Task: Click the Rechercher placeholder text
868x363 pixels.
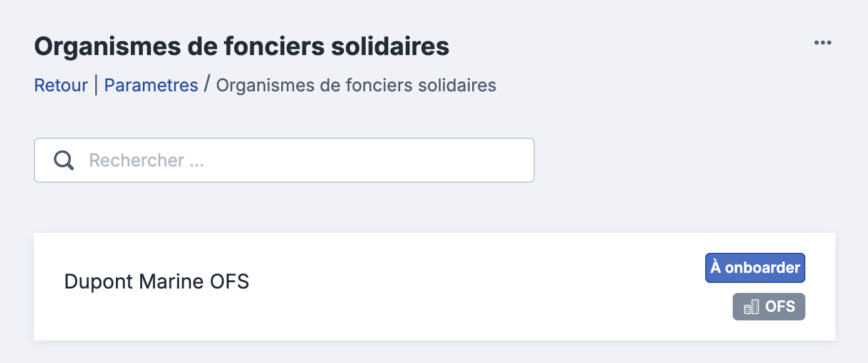Action: point(147,160)
